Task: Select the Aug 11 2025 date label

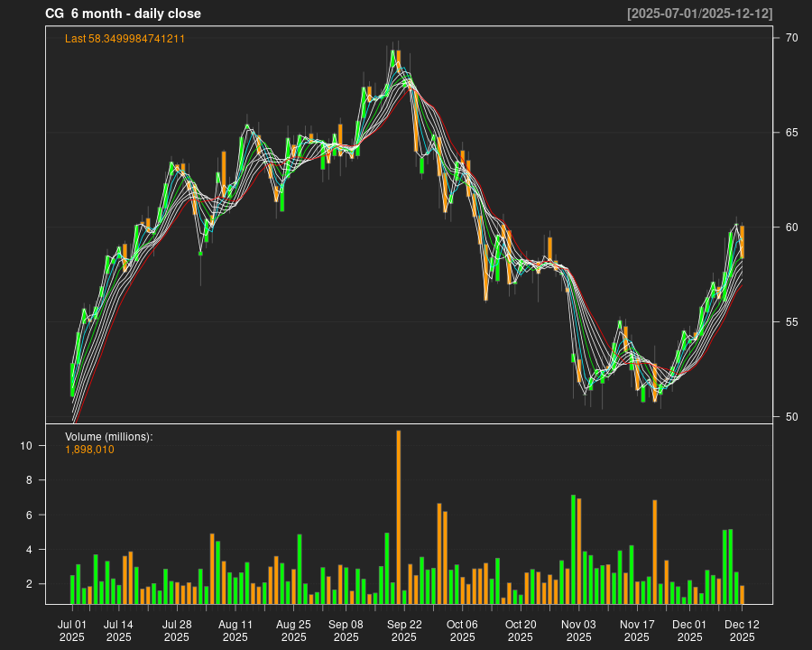Action: 235,630
